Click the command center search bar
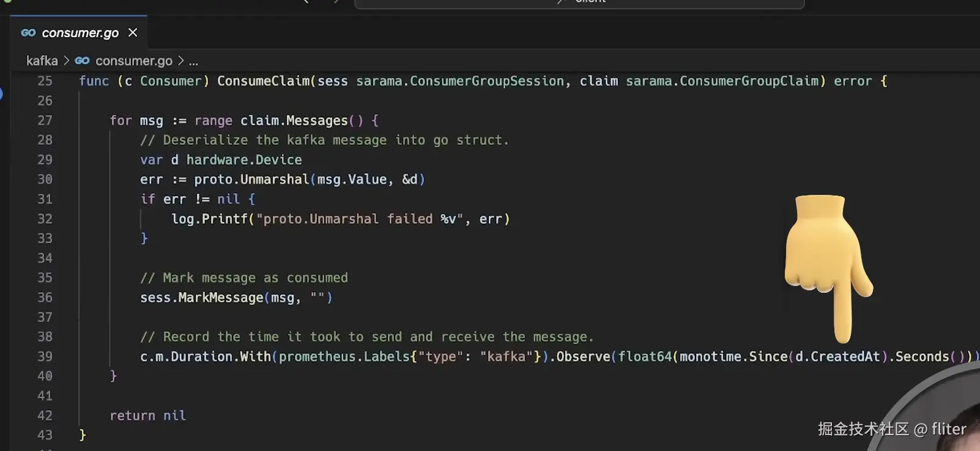The width and height of the screenshot is (980, 451). [579, 3]
